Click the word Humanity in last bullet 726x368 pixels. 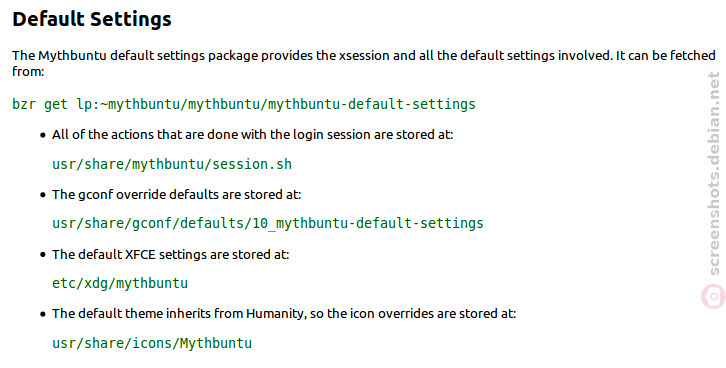coord(276,314)
